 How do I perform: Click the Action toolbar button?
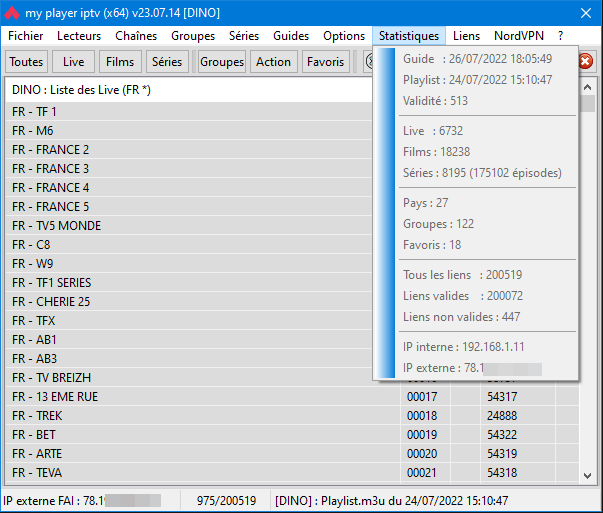click(x=273, y=62)
